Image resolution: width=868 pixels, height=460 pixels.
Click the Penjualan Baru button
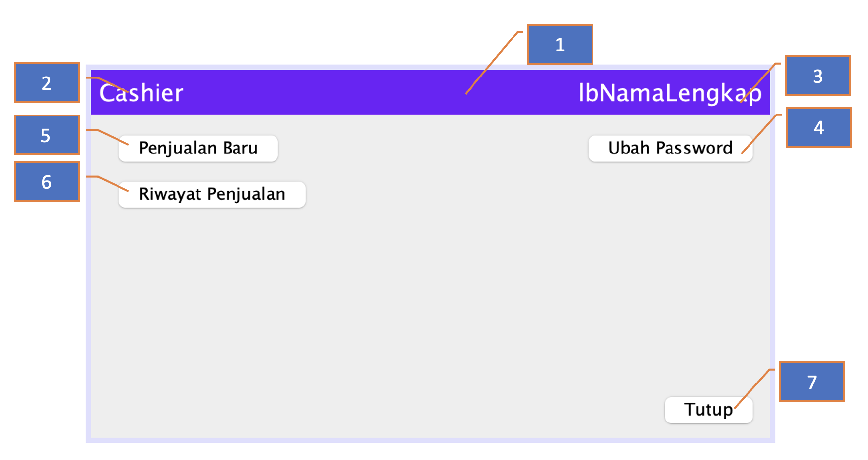[x=198, y=149]
